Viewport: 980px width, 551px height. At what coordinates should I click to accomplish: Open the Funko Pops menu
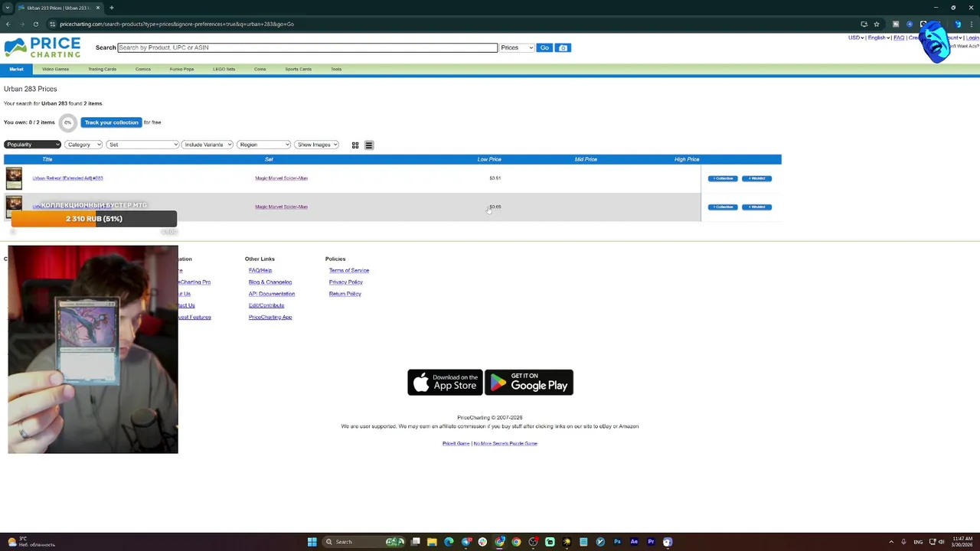181,69
